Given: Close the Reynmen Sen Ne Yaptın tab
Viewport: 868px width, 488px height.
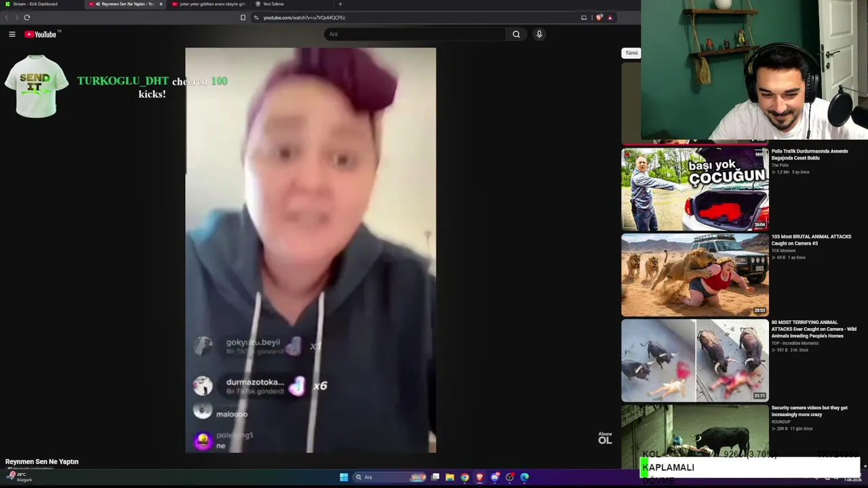Looking at the screenshot, I should click(x=161, y=4).
